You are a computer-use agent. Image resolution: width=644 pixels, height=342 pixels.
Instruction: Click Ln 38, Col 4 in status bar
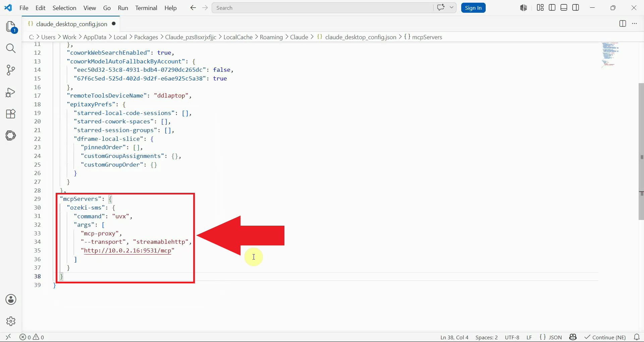tap(454, 337)
